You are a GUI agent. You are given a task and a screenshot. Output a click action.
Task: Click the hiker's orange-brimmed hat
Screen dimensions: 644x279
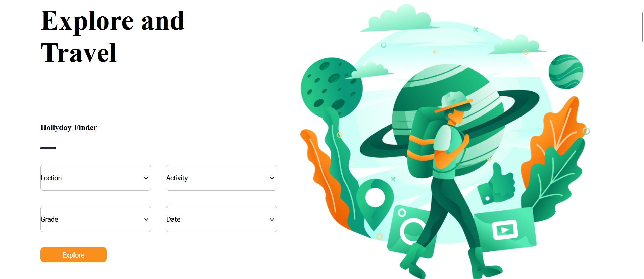(455, 102)
